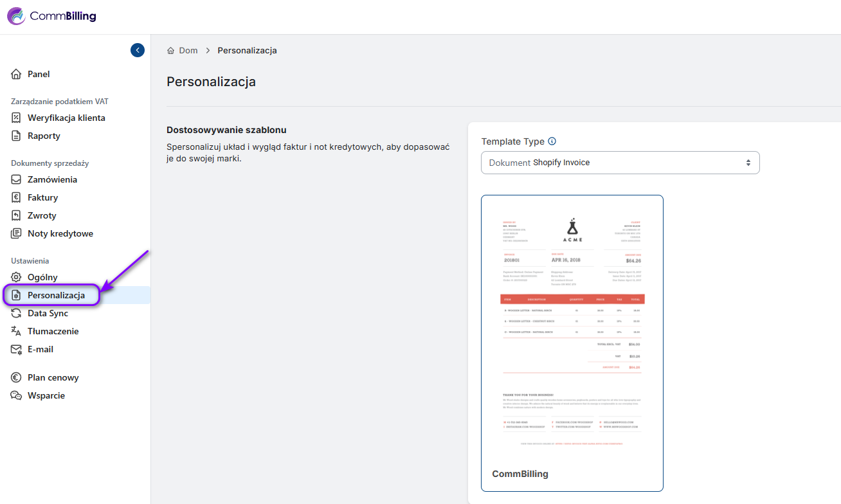This screenshot has height=504, width=841.
Task: Click the Data Sync refresh icon
Action: [x=17, y=313]
